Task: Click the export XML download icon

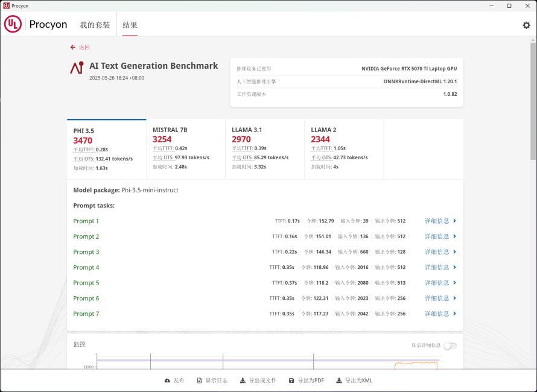Action: click(338, 381)
